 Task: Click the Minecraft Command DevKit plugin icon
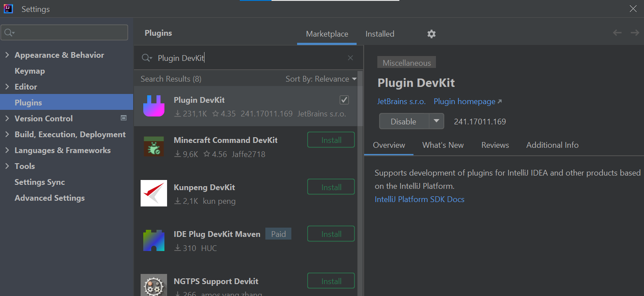pos(153,146)
